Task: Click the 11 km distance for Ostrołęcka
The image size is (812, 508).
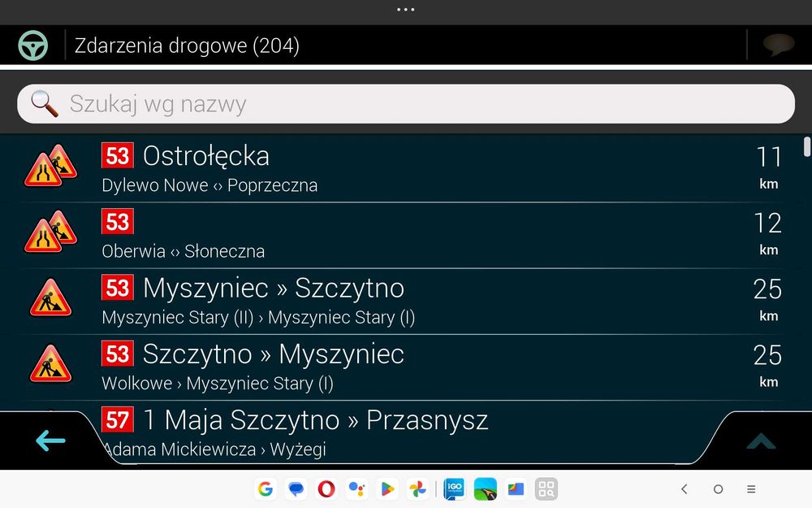Action: [x=768, y=167]
